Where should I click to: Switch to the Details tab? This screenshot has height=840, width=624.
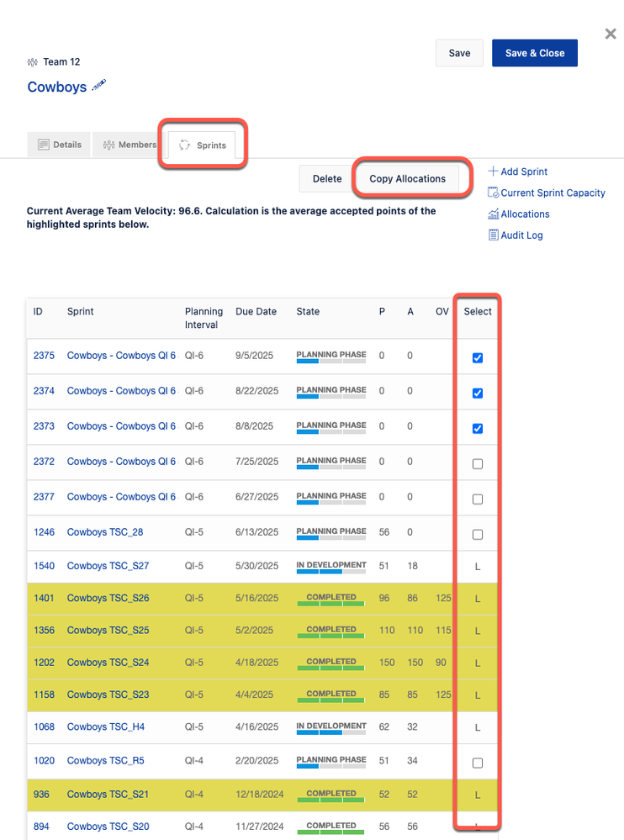pyautogui.click(x=60, y=145)
